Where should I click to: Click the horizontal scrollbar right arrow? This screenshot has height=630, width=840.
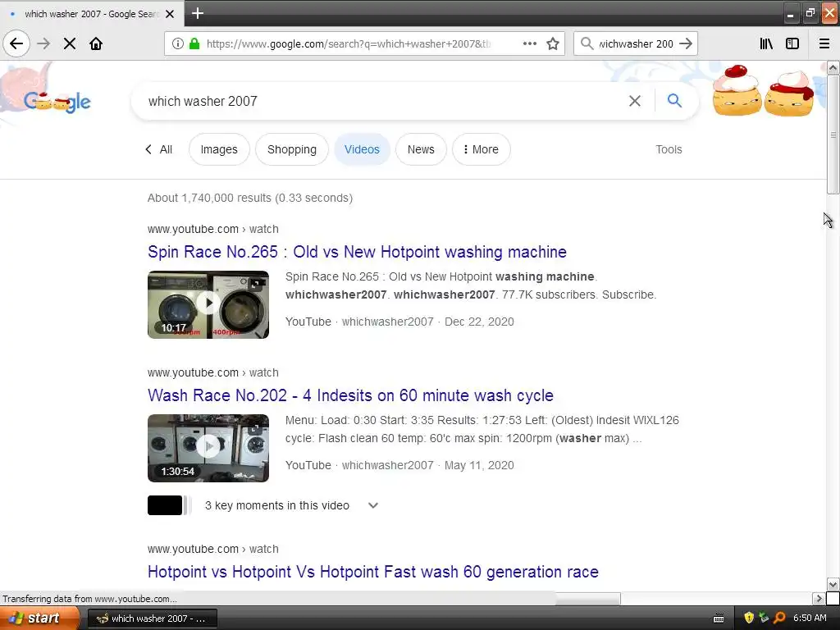click(818, 598)
